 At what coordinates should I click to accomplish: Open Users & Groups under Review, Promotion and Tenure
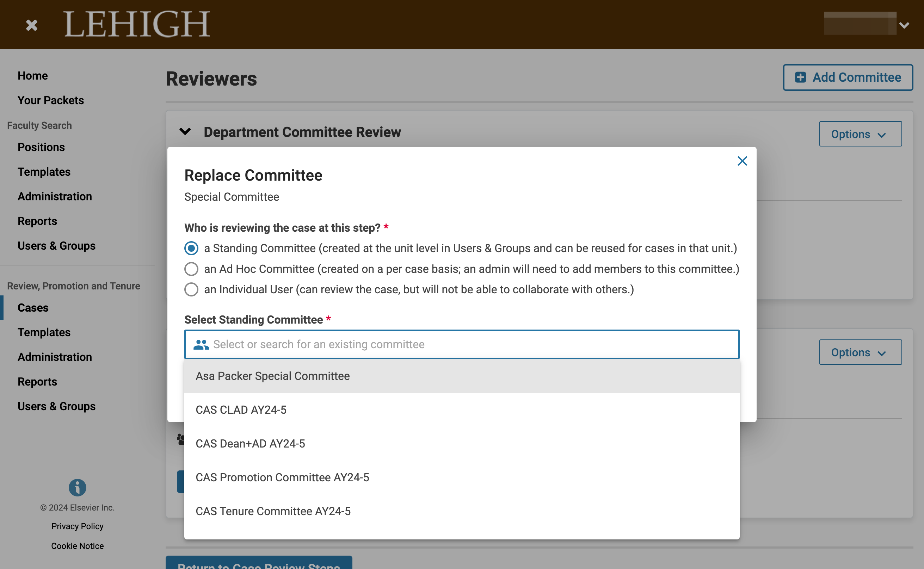coord(56,406)
